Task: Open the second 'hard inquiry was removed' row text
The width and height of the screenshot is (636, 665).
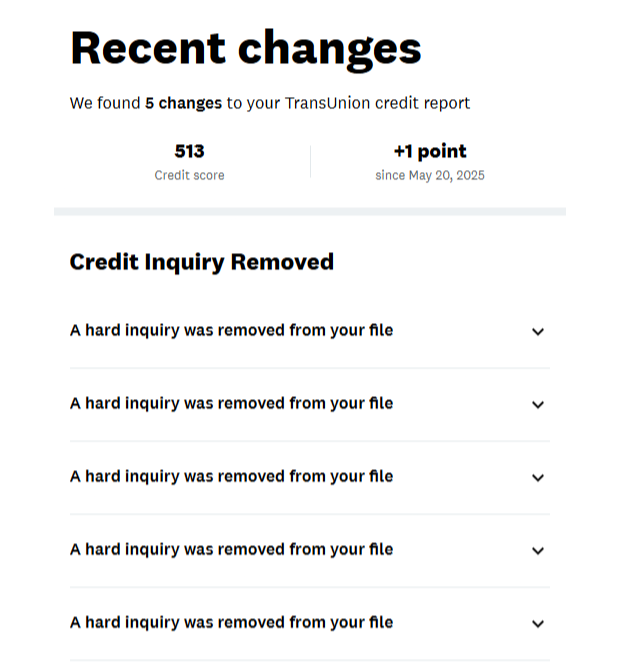Action: [232, 403]
